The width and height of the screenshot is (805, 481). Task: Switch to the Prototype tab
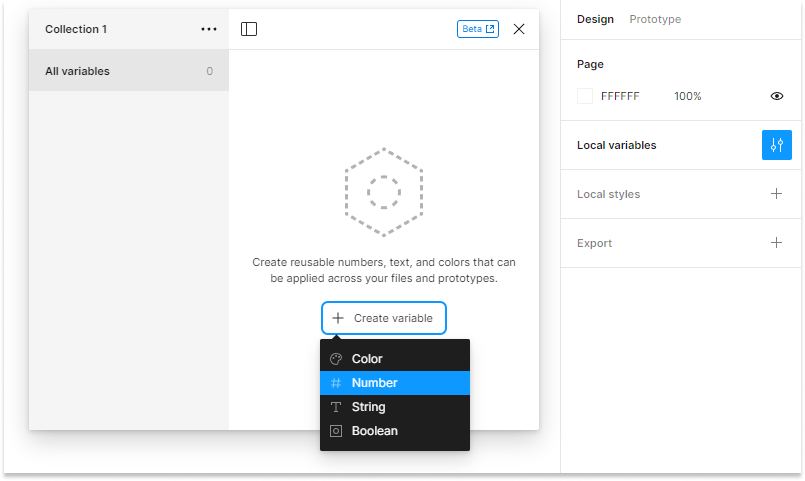655,19
